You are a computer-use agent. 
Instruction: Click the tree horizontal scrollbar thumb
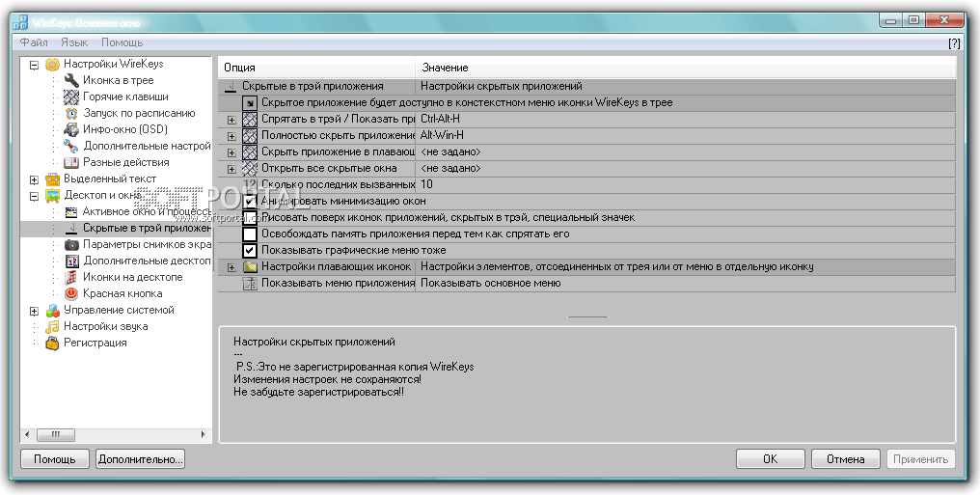[x=56, y=434]
